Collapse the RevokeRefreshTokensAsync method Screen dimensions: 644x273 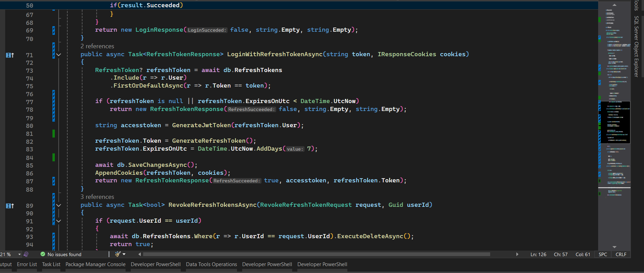point(59,205)
